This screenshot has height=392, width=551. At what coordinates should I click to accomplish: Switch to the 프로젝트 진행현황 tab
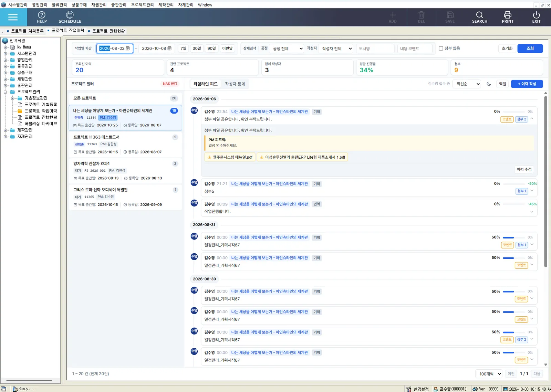click(x=108, y=31)
